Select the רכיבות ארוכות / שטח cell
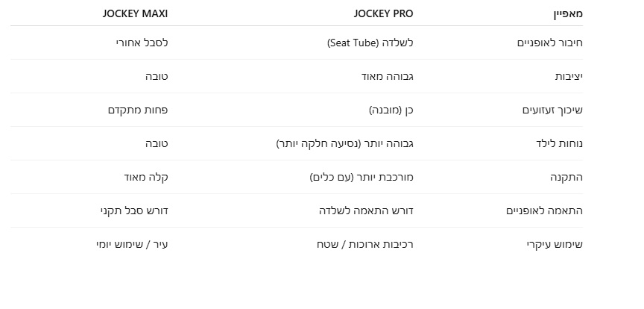The height and width of the screenshot is (309, 644). [364, 244]
